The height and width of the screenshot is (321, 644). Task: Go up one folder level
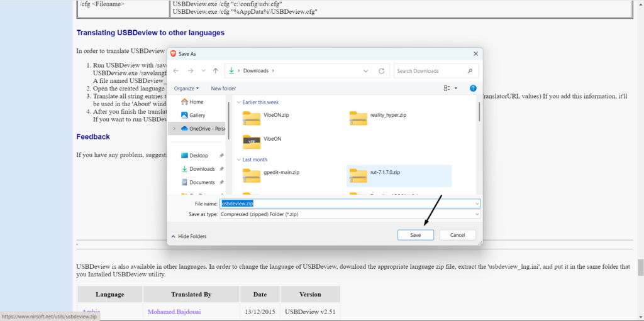[x=215, y=71]
